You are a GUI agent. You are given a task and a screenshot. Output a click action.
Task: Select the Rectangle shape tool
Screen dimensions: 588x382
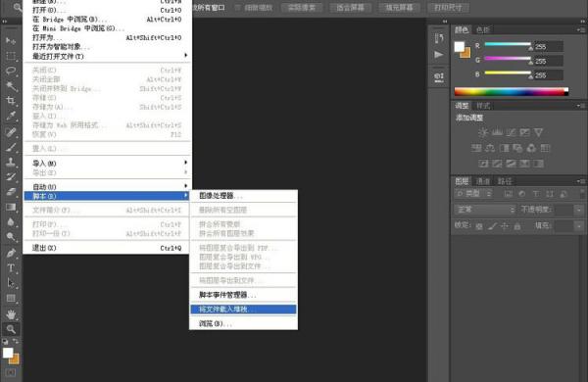pos(11,299)
